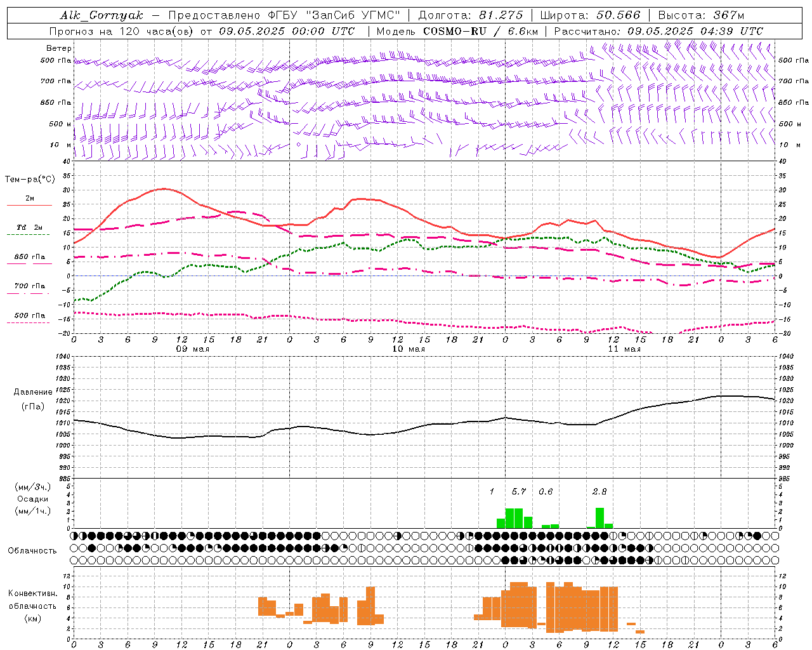Click the 11 мая date label

point(624,349)
